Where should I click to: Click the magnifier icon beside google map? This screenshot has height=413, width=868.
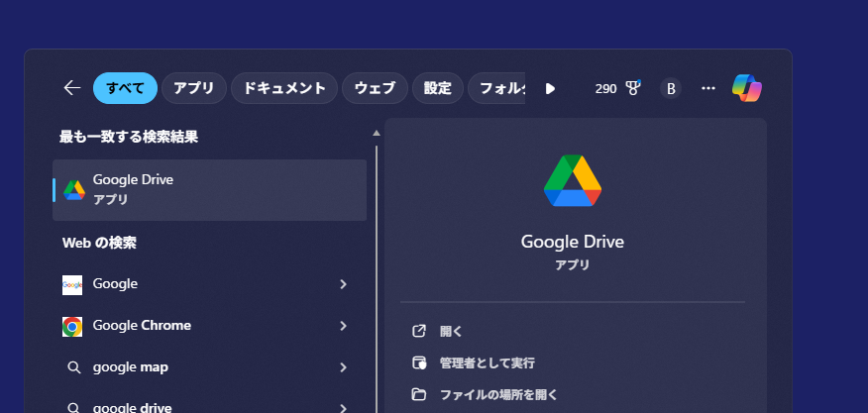pyautogui.click(x=72, y=367)
